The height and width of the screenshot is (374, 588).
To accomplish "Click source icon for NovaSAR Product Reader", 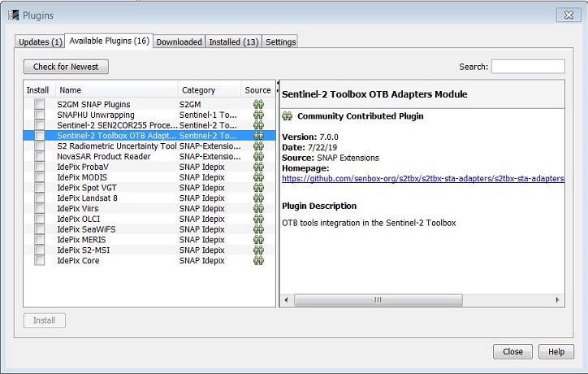I will [x=258, y=156].
